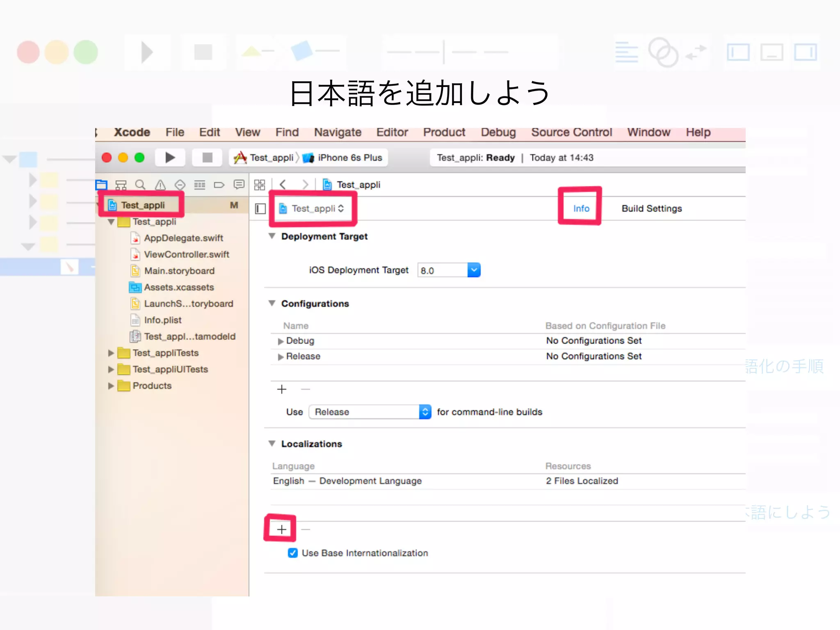Switch to the Info tab
This screenshot has width=840, height=630.
581,208
